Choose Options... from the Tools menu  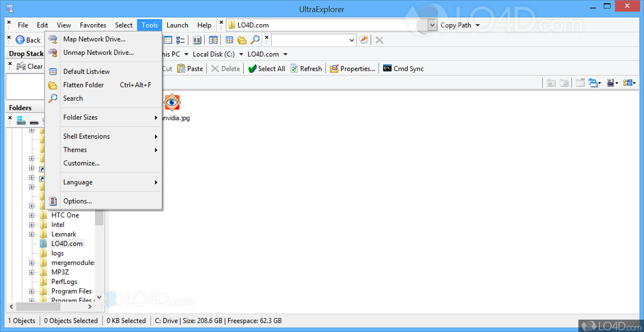77,202
